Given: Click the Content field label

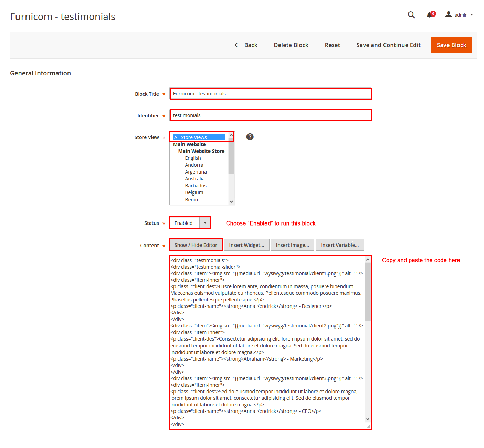Looking at the screenshot, I should (x=149, y=246).
